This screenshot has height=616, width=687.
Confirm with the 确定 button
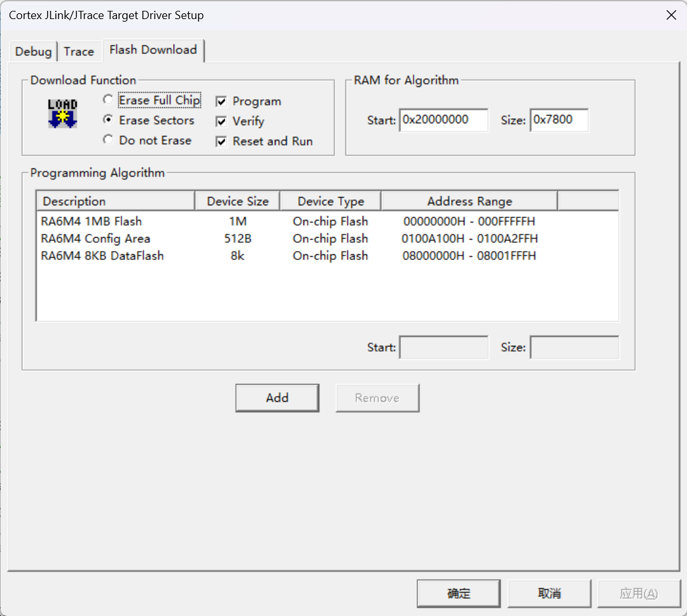tap(459, 593)
